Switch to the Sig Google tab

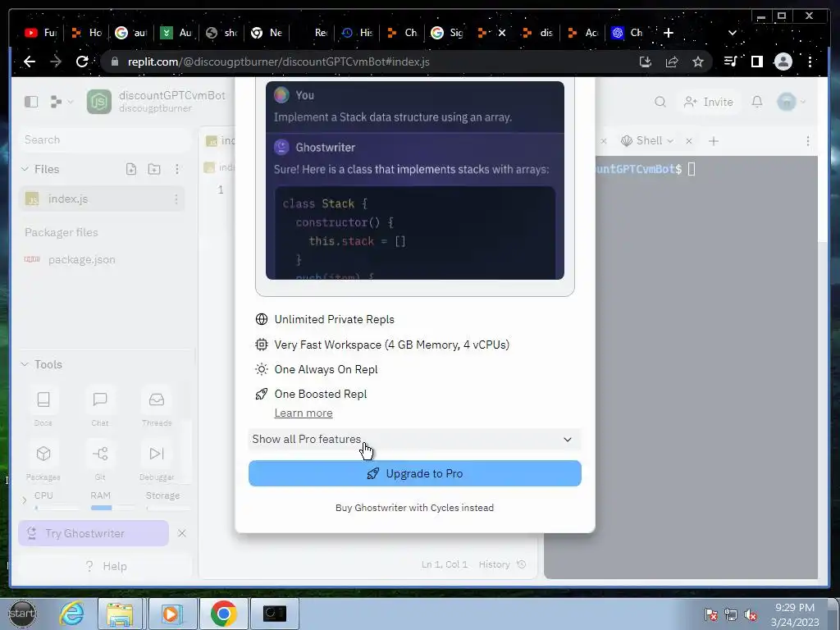pyautogui.click(x=447, y=33)
